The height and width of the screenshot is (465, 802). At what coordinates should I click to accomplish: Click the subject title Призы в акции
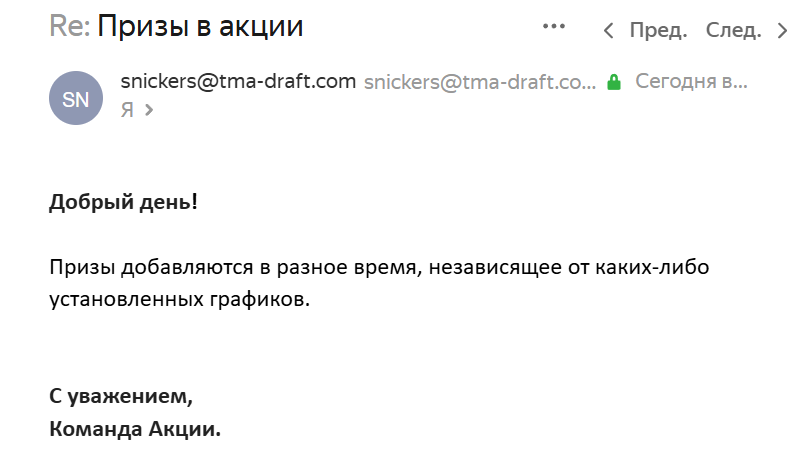click(x=200, y=27)
